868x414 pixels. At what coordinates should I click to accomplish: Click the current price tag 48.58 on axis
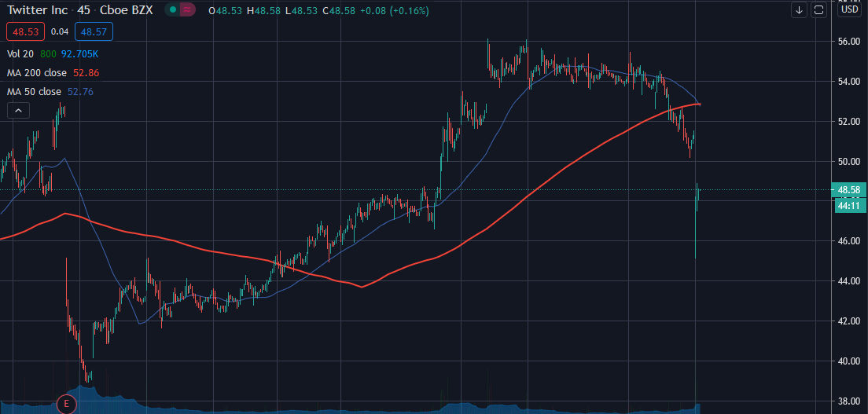[x=848, y=190]
